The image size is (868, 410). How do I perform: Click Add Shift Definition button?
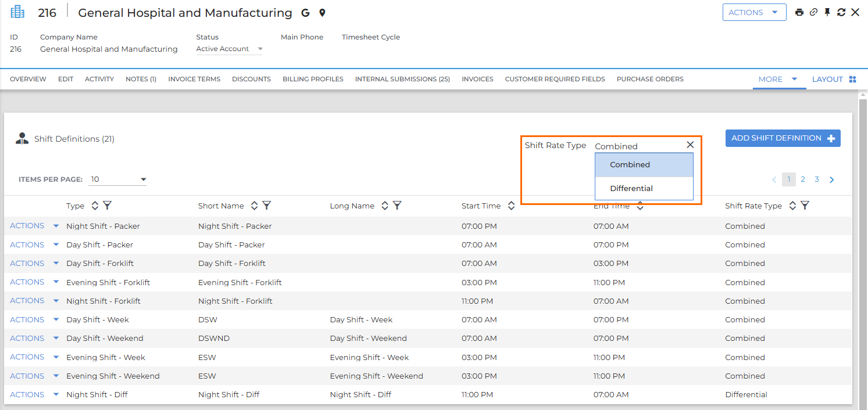point(783,138)
